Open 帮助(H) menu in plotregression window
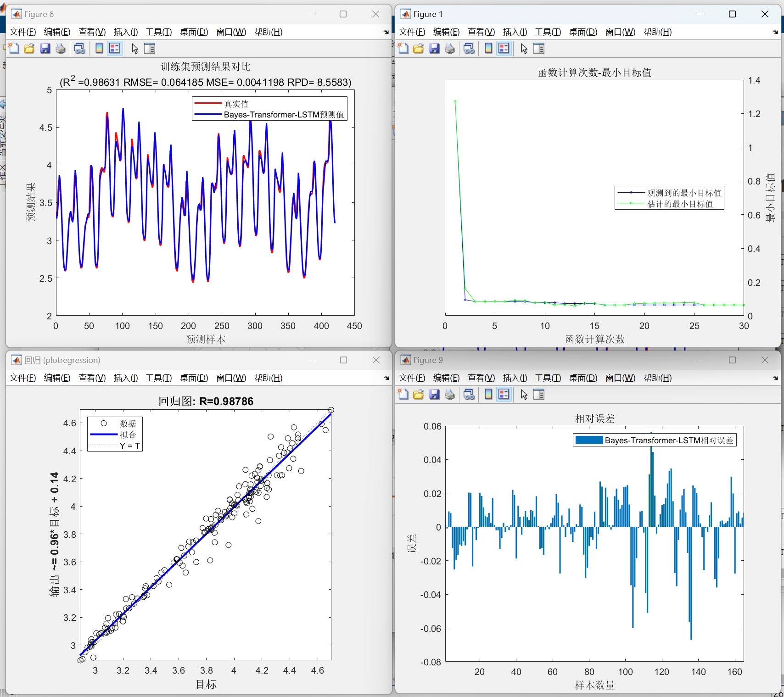This screenshot has height=697, width=784. tap(268, 378)
